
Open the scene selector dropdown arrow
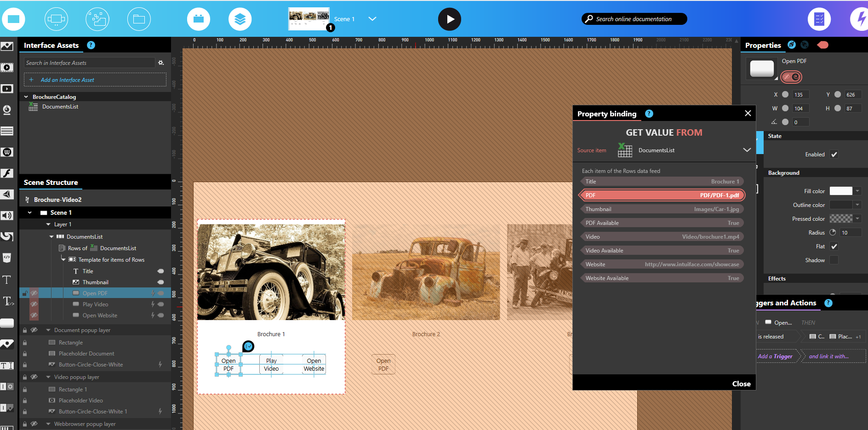click(372, 19)
